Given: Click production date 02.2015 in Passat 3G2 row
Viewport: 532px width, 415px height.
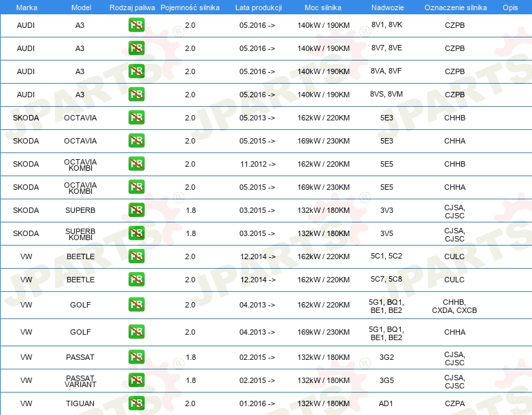Looking at the screenshot, I should click(257, 357).
